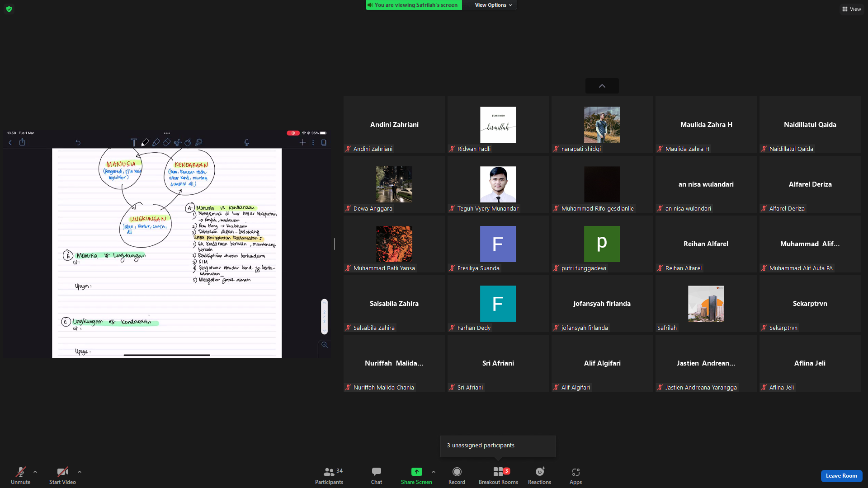The image size is (868, 488).
Task: Click the green Share Screen icon
Action: click(x=416, y=472)
